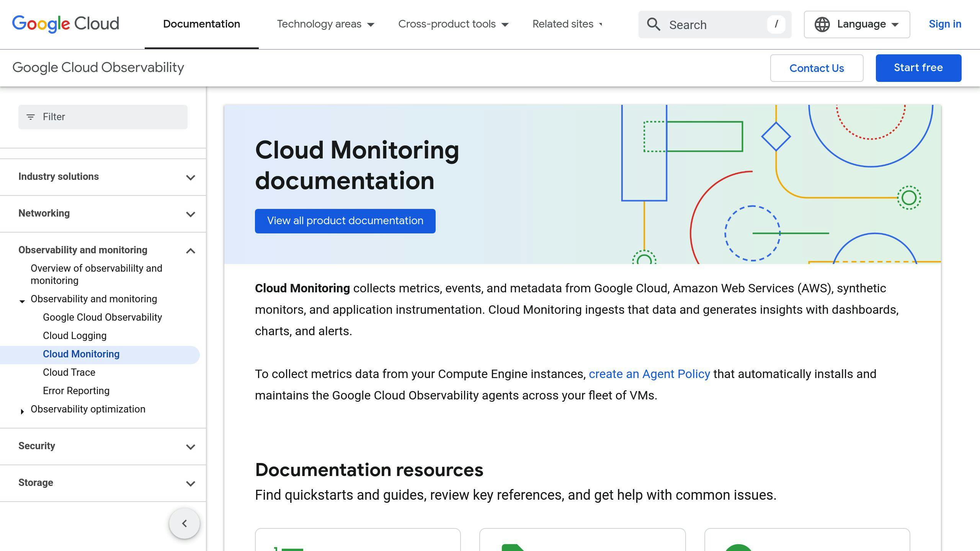Expand the Networking section
Image resolution: width=980 pixels, height=551 pixels.
point(190,214)
